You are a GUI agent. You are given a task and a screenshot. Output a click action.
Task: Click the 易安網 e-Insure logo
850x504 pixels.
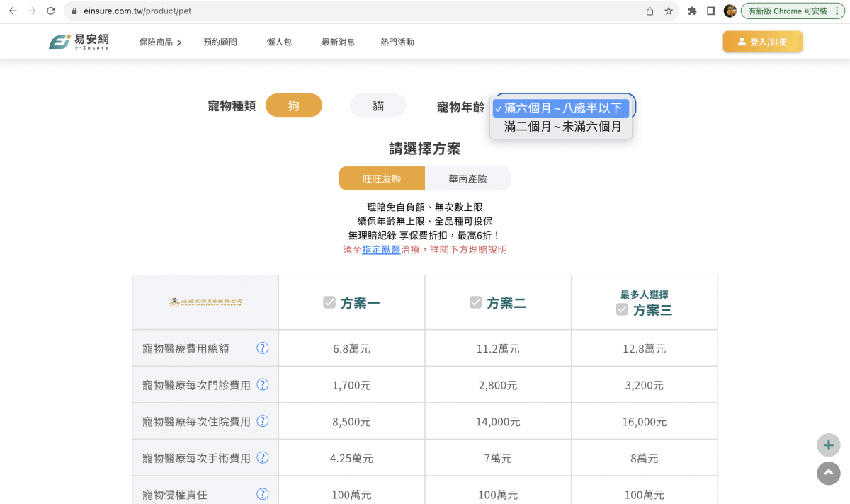point(79,40)
